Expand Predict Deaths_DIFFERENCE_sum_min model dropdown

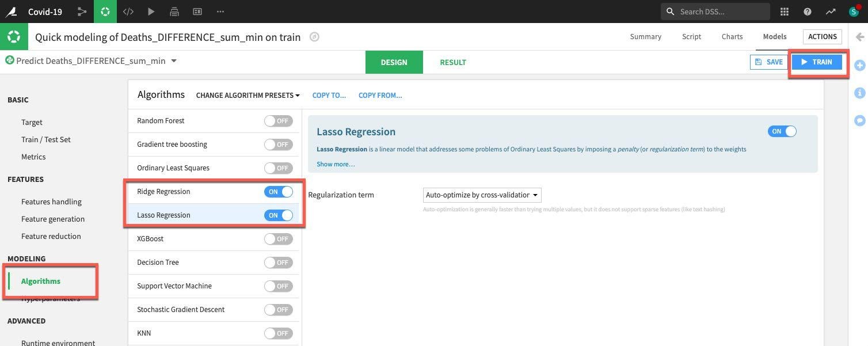point(174,61)
